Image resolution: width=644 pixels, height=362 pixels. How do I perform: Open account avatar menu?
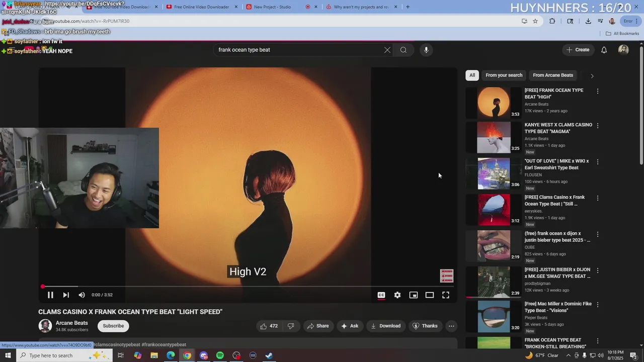623,50
